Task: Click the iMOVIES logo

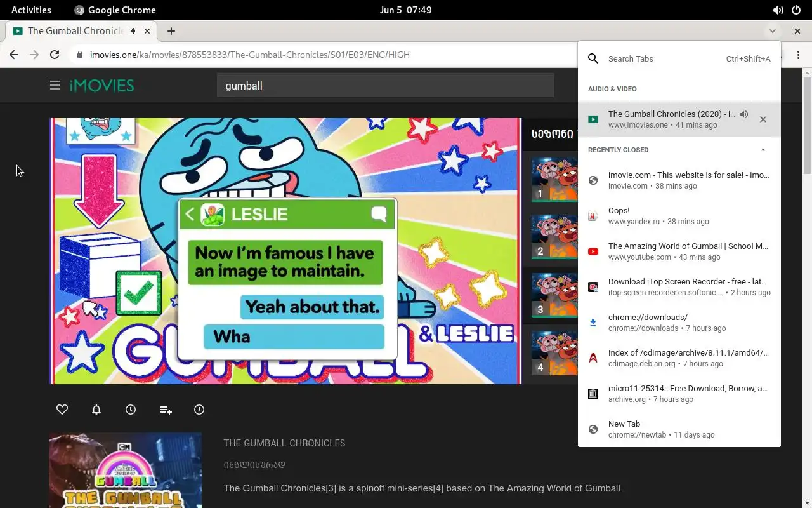Action: 102,85
